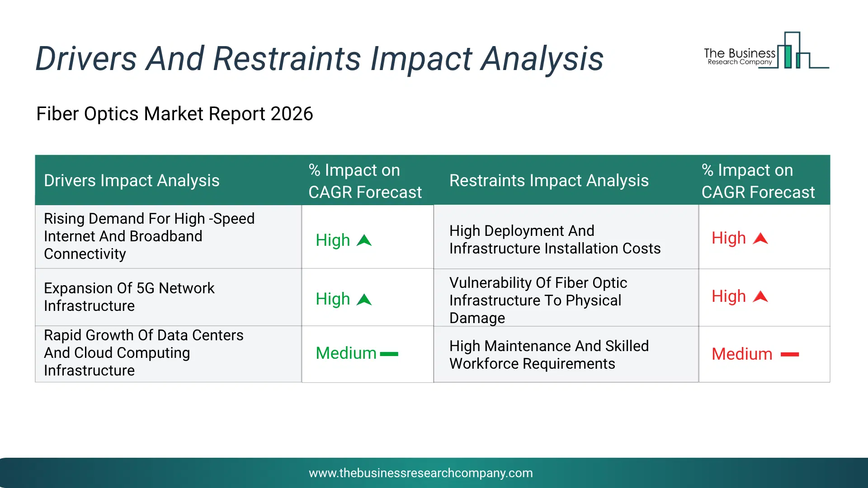
Task: Click green Medium text in Data Centers row
Action: tap(346, 353)
